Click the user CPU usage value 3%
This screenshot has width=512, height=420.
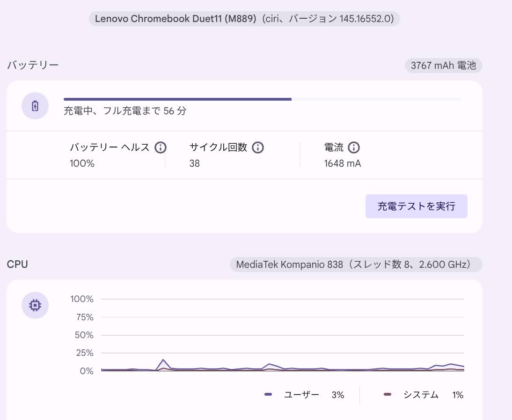338,395
